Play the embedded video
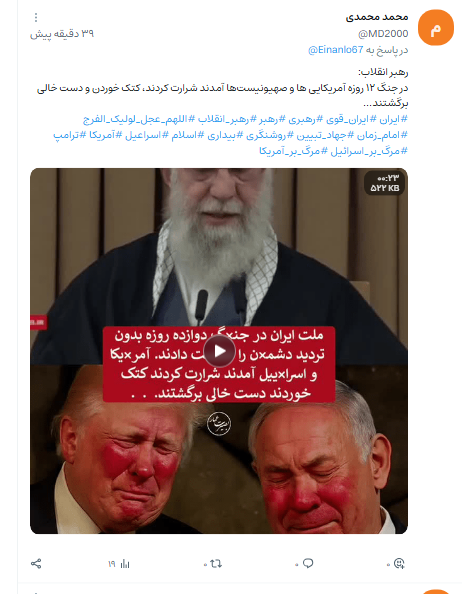Viewport: 462px width, 594px height. coord(219,351)
